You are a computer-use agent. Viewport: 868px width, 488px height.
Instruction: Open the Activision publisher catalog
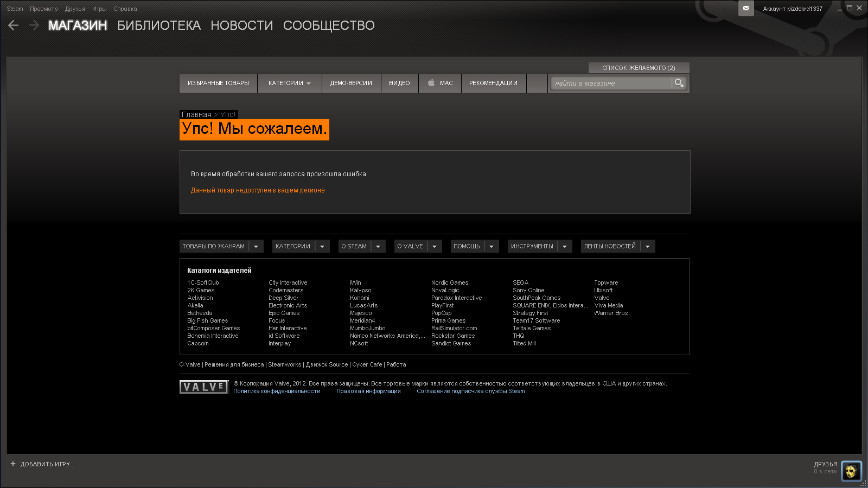(x=200, y=298)
